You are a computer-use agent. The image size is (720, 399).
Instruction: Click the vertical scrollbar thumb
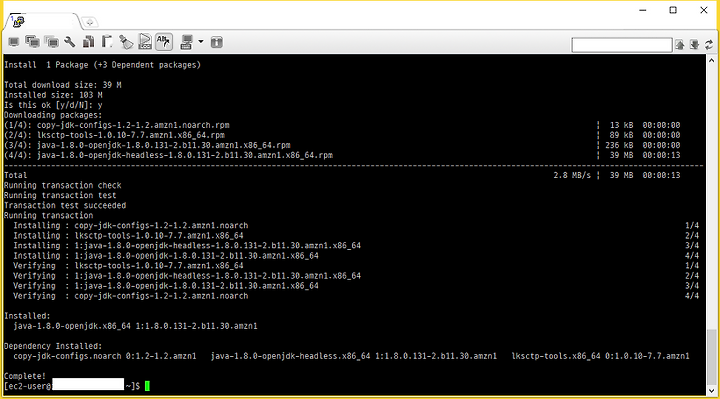pyautogui.click(x=711, y=356)
